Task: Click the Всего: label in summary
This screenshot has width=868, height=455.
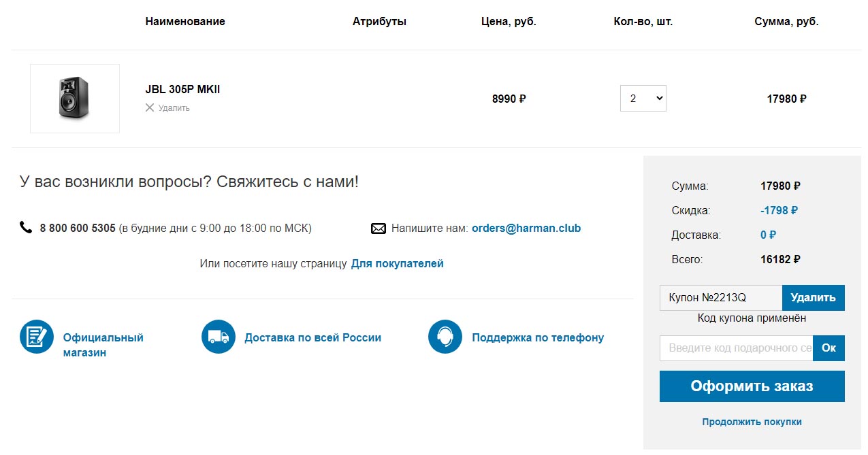Action: click(687, 260)
